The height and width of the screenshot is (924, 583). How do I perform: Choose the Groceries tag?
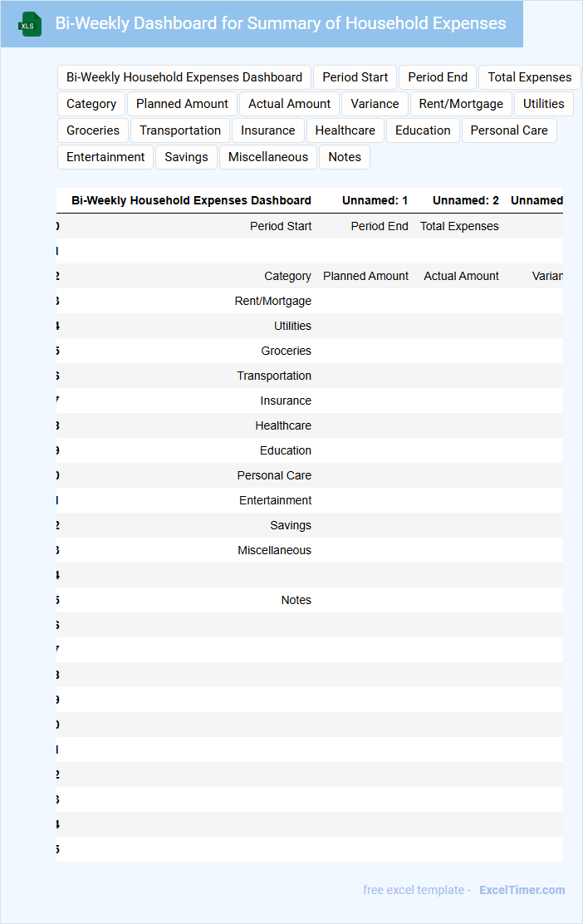coord(93,130)
